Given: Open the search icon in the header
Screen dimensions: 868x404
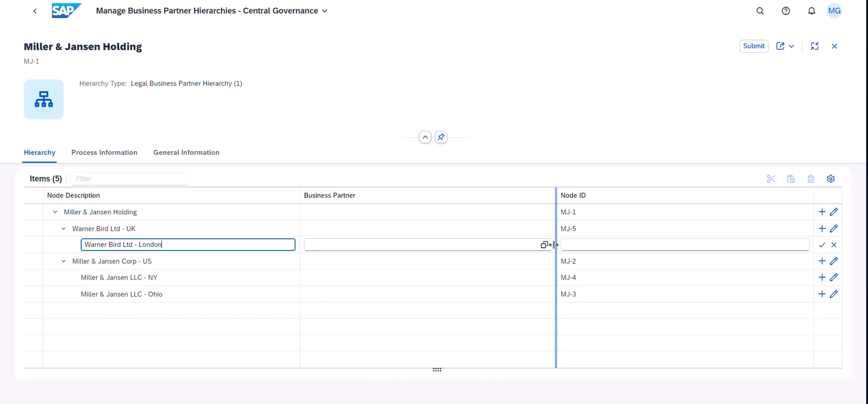Looking at the screenshot, I should point(760,11).
